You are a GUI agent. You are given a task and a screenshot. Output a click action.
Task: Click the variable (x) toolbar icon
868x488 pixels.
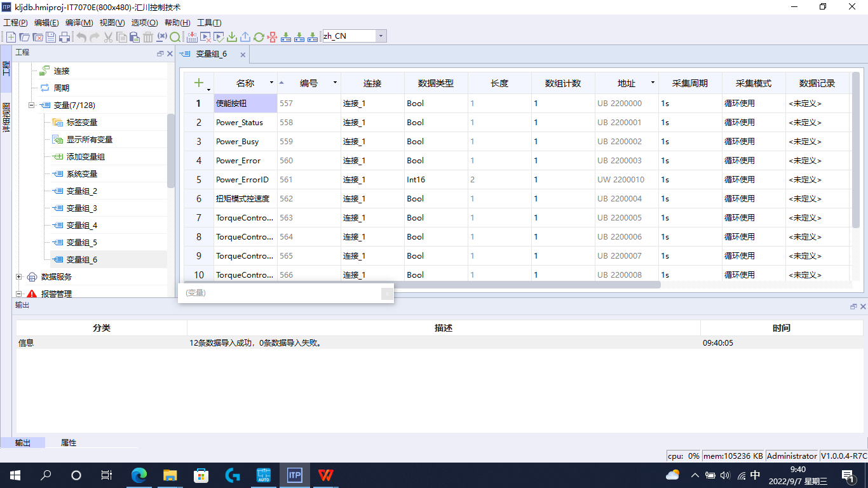[161, 37]
